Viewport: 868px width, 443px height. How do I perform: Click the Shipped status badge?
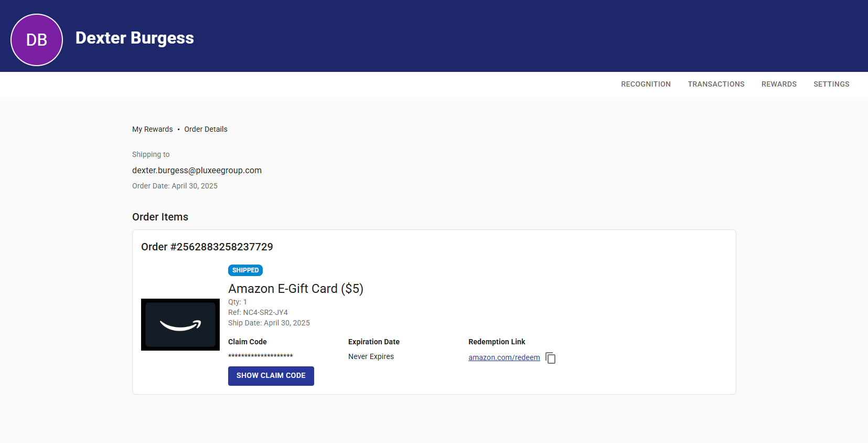coord(245,270)
